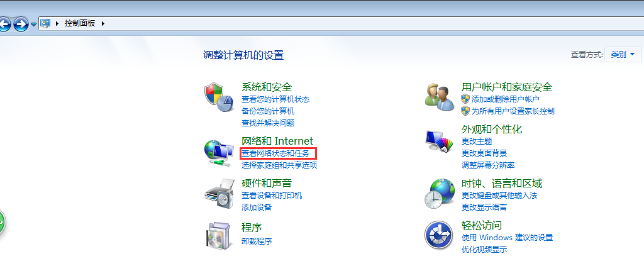Open the 类别 view-by dropdown

point(623,54)
